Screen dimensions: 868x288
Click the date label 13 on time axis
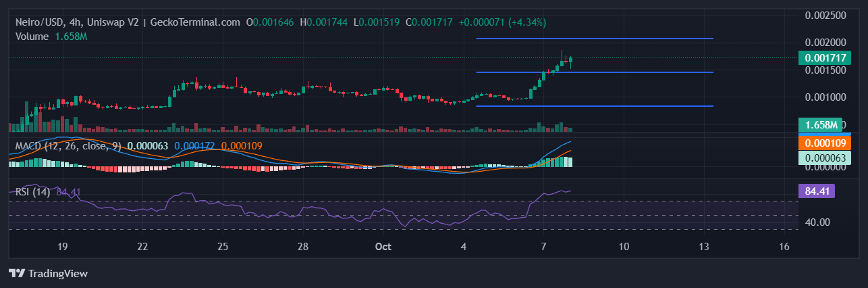coord(704,247)
